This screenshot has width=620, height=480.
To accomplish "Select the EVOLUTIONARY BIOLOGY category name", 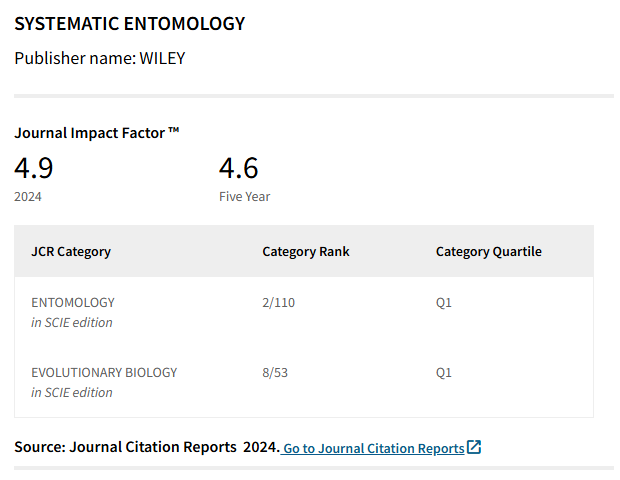I will point(104,372).
